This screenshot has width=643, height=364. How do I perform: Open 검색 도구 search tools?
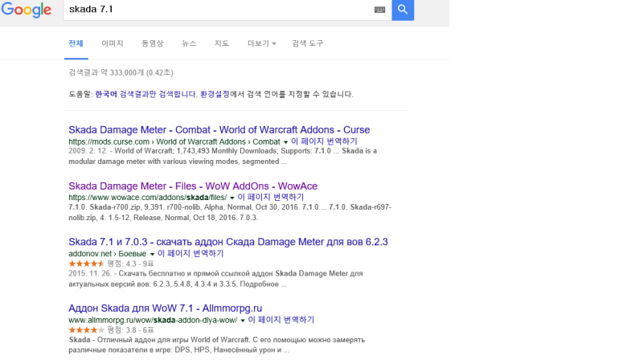click(308, 43)
